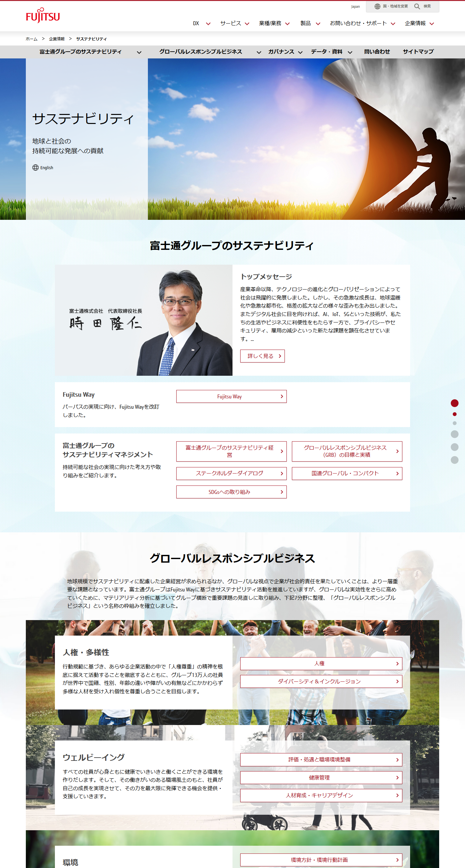This screenshot has width=465, height=868.
Task: Go to ホーム breadcrumb
Action: 32,39
